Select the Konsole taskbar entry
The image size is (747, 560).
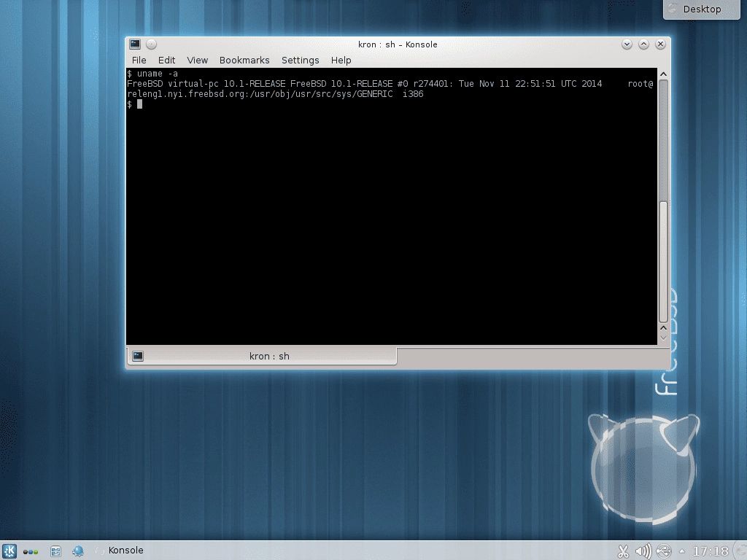(120, 551)
